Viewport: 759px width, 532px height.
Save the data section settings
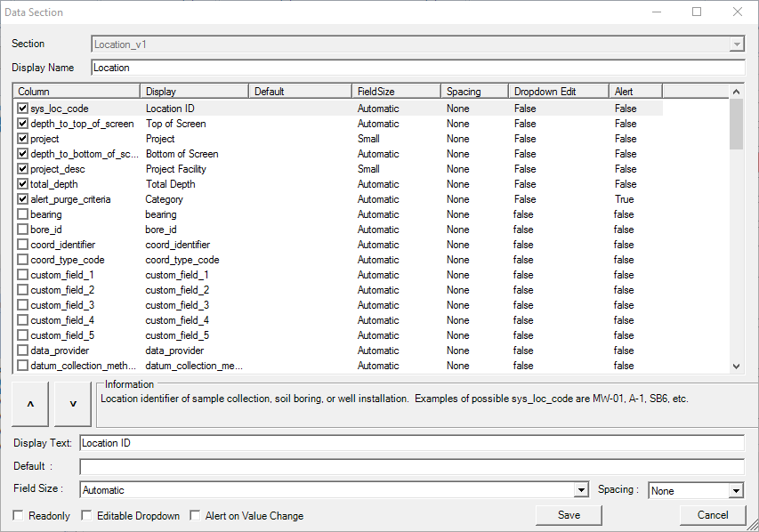pos(569,515)
